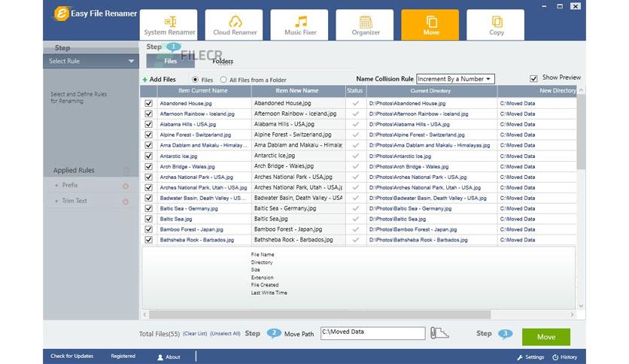Click status checkmark for Antarctic Ice.jpg
Viewport: 629px width, 364px height.
[x=355, y=156]
